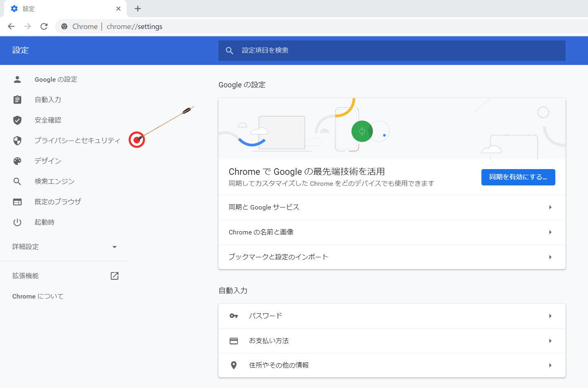Click the location pin icon for 住所やその他の情報

[234, 365]
